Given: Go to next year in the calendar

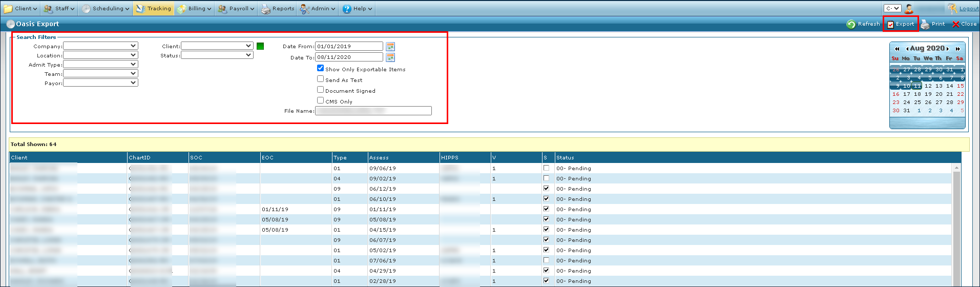Looking at the screenshot, I should 958,49.
